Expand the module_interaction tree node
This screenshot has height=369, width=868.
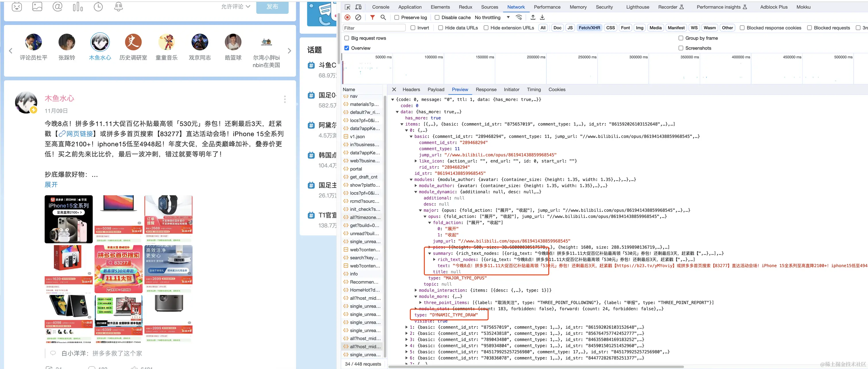pos(416,290)
